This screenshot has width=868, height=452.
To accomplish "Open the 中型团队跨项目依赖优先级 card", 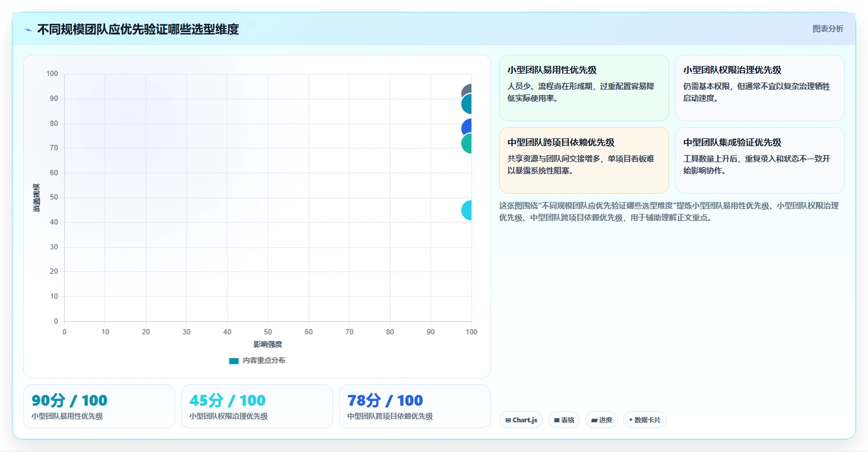I will pos(584,160).
